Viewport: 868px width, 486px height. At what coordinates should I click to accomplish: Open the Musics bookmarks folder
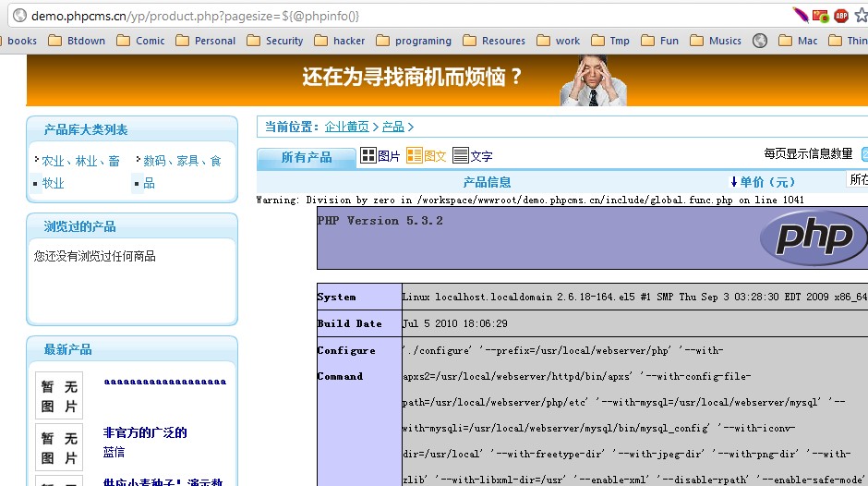pyautogui.click(x=716, y=41)
